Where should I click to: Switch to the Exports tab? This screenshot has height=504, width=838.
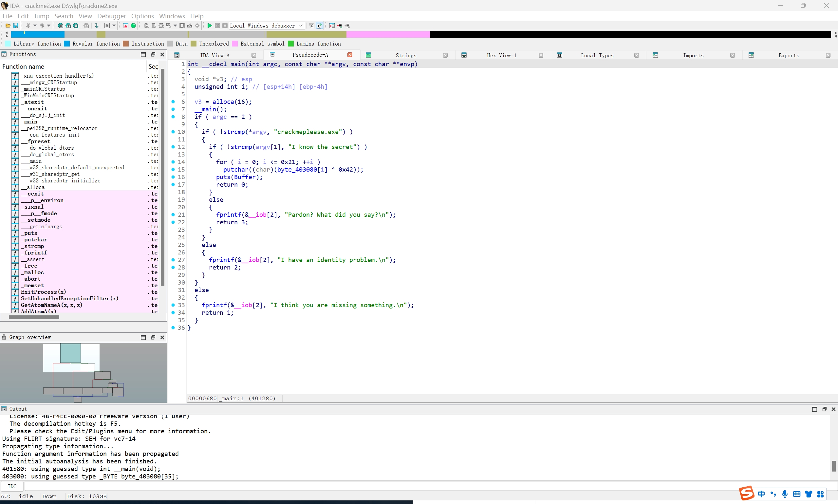tap(789, 55)
